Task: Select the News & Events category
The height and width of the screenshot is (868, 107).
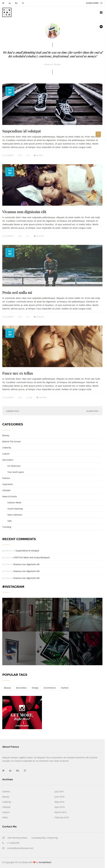Action: point(10,496)
